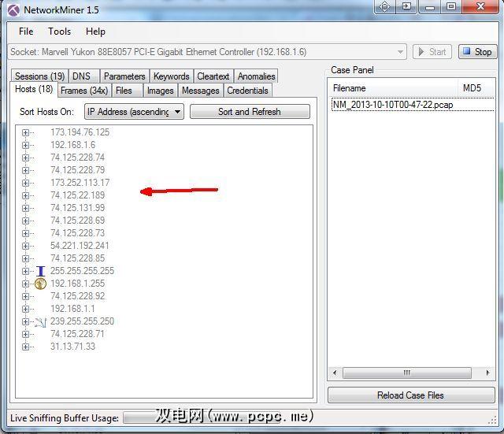This screenshot has width=504, height=434.
Task: Switch to the Cleartext tab
Action: coord(213,76)
